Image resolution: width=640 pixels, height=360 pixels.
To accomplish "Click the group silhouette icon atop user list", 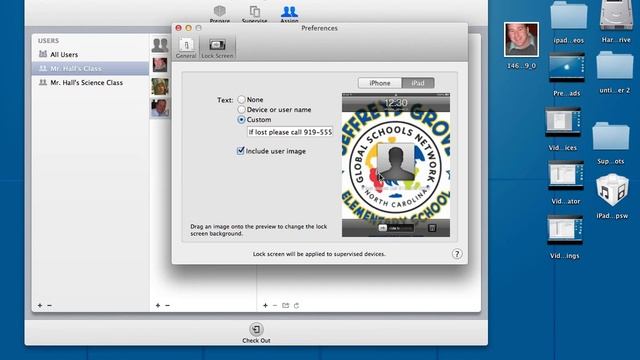I will (160, 45).
